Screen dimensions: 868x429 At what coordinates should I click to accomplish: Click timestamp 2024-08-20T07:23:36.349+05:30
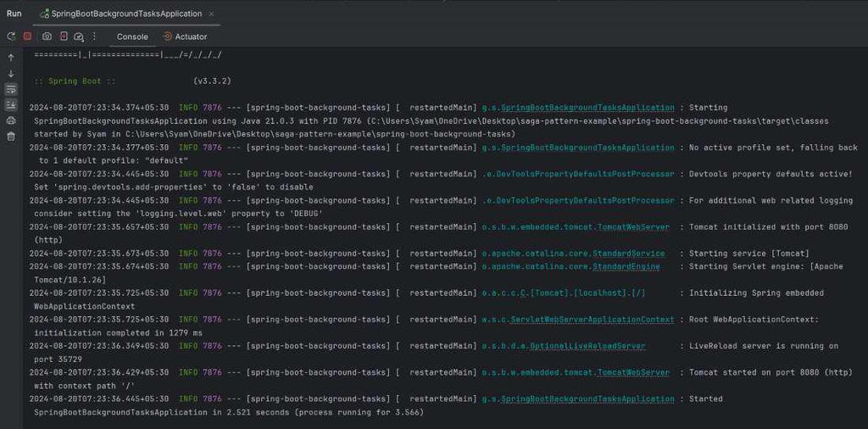click(x=99, y=346)
